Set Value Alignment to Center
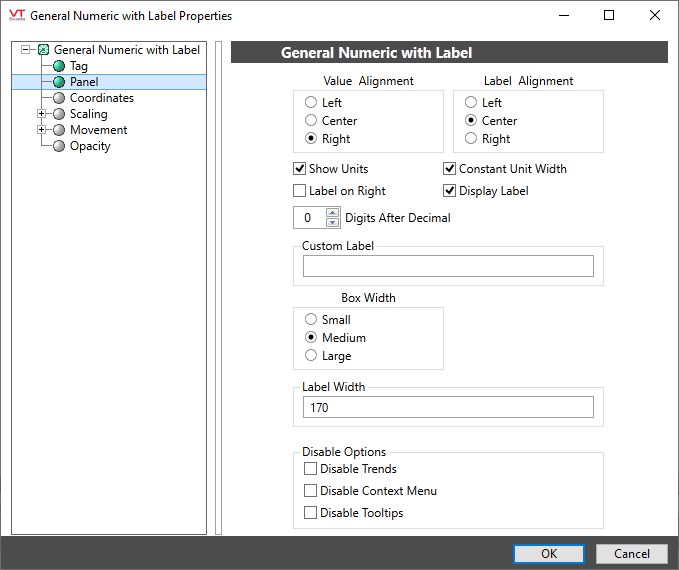This screenshot has height=570, width=679. click(x=311, y=120)
